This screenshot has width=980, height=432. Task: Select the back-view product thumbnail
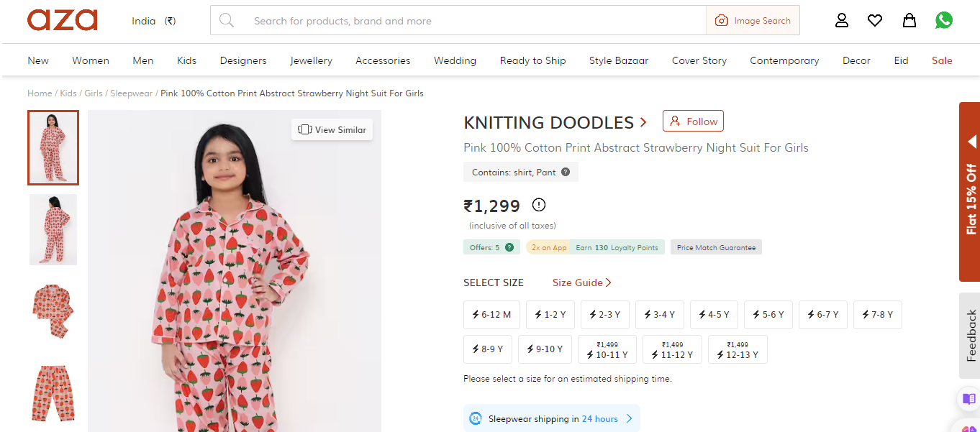(x=53, y=230)
